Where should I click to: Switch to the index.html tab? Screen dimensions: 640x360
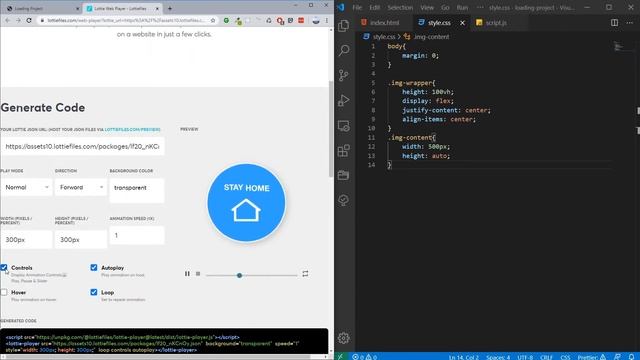383,23
